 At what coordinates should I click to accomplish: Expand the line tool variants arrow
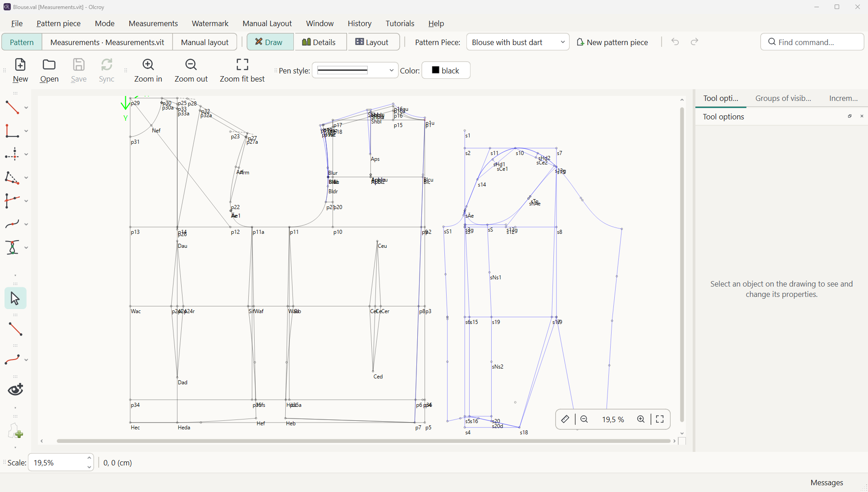click(x=26, y=108)
